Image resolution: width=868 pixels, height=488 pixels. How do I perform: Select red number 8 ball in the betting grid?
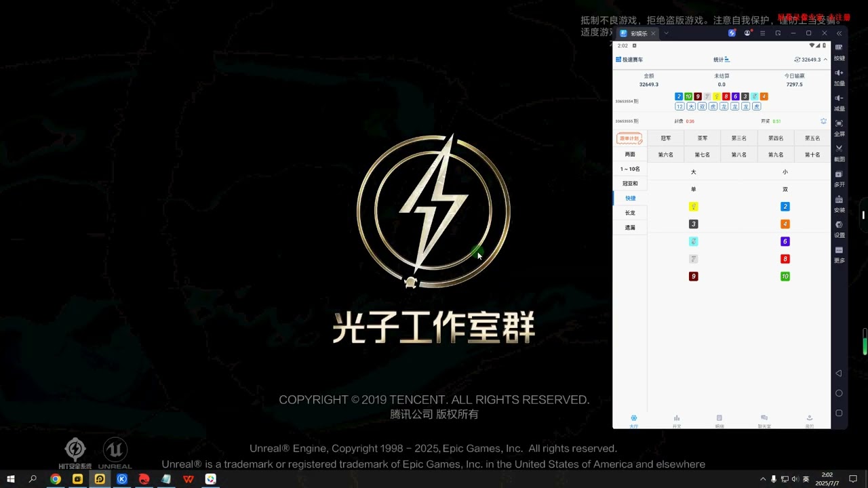[x=785, y=259]
